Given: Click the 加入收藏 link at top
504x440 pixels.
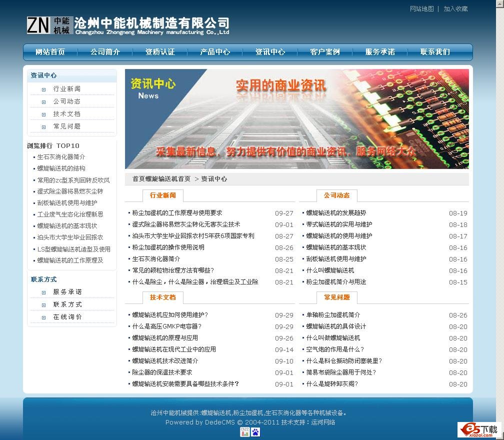Looking at the screenshot, I should tap(455, 9).
